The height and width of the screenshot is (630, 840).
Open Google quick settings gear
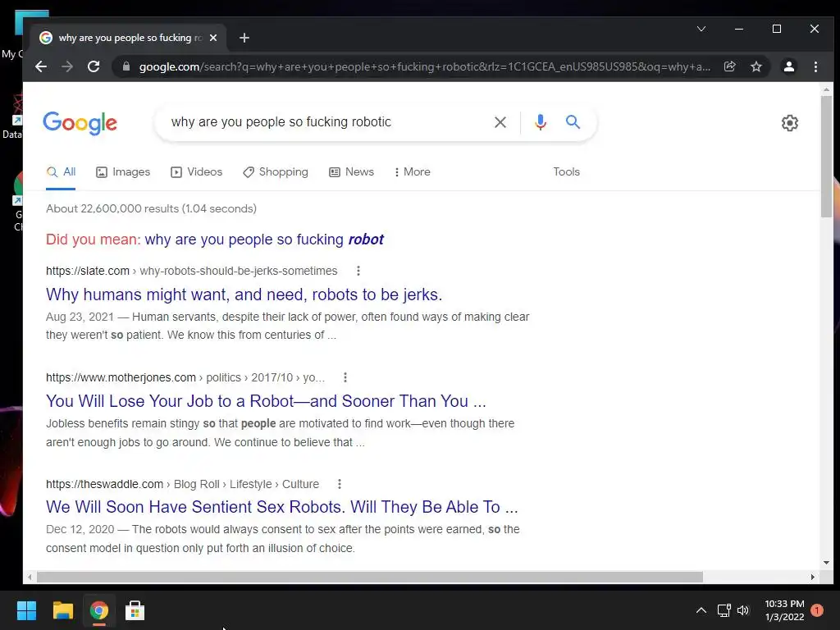point(790,123)
